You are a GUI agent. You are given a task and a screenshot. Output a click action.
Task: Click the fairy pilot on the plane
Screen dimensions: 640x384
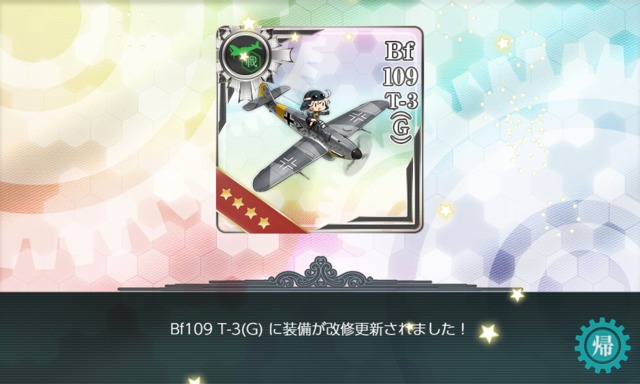point(313,107)
